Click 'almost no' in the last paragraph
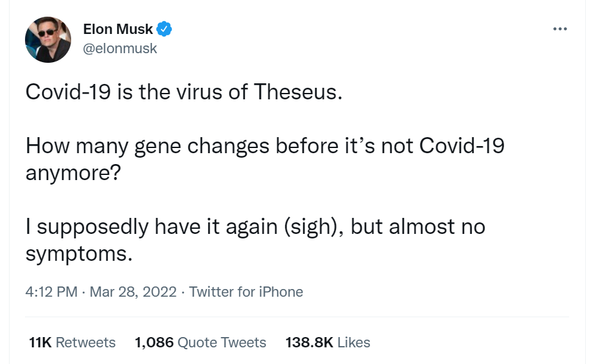This screenshot has width=589, height=364. (x=437, y=226)
